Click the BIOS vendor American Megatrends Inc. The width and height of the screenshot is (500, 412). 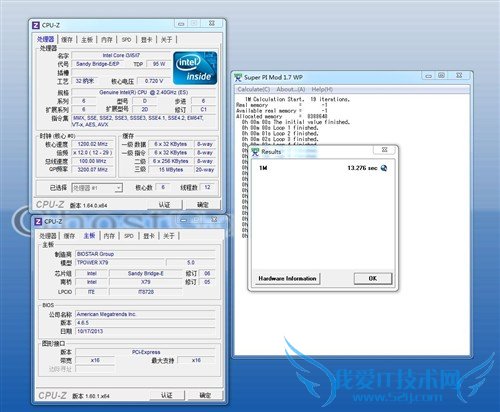click(145, 314)
